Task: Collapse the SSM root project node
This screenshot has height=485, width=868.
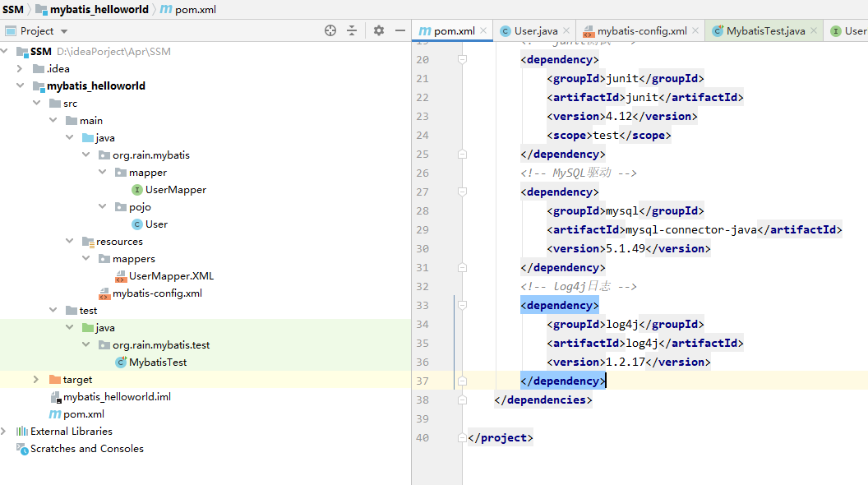Action: pos(4,52)
